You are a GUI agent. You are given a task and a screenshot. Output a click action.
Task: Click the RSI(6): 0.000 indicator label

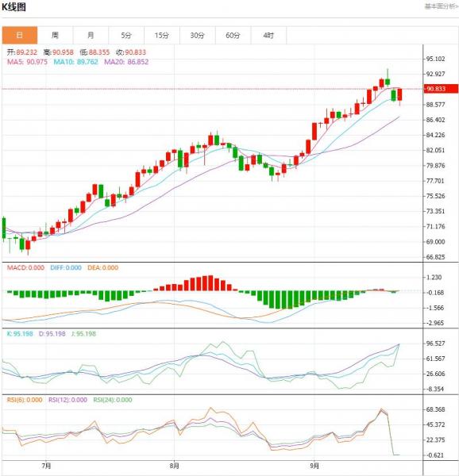click(25, 400)
